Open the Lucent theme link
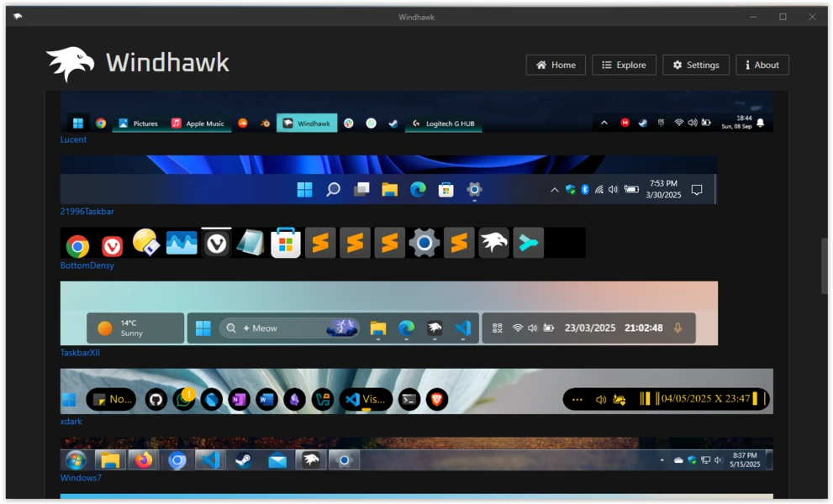Image resolution: width=833 pixels, height=504 pixels. (x=73, y=139)
